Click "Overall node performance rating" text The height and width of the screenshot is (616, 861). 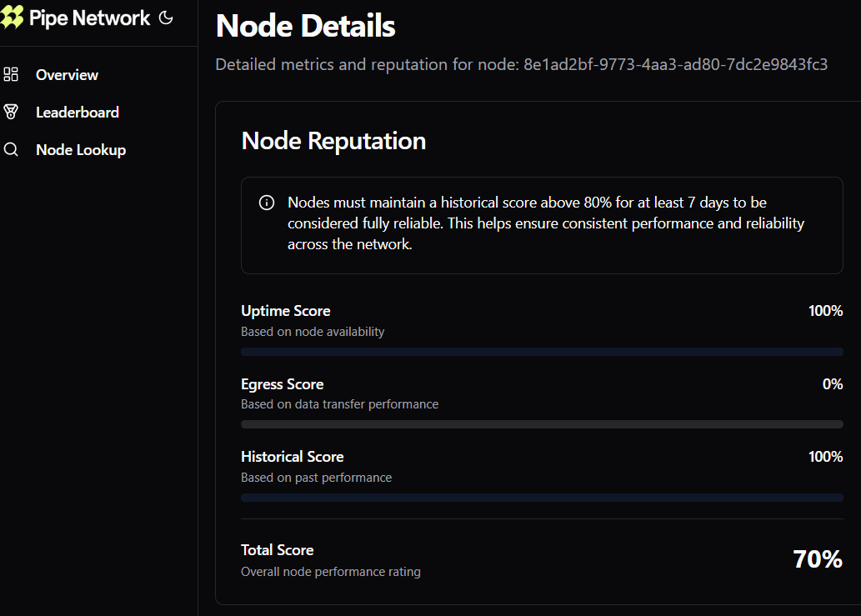pos(331,572)
